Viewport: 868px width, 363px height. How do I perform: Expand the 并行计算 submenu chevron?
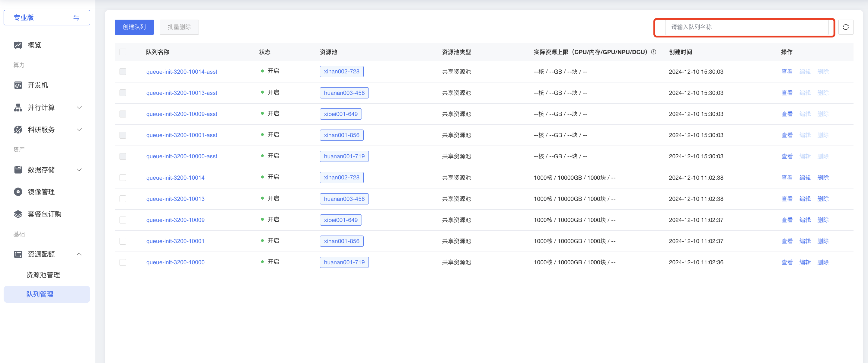click(79, 108)
